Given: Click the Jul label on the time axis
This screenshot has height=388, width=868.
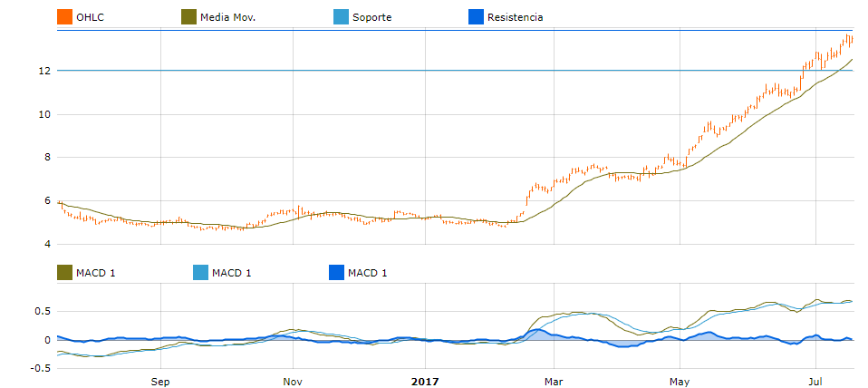Looking at the screenshot, I should (815, 382).
